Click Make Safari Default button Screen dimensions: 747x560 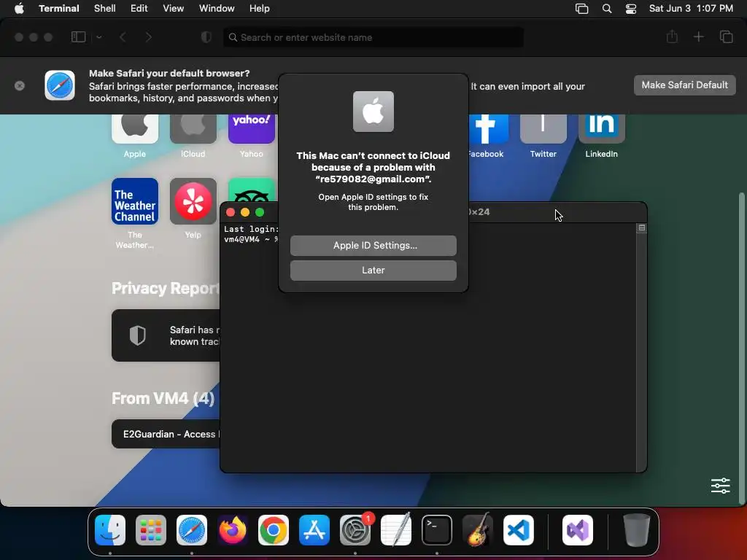[684, 85]
